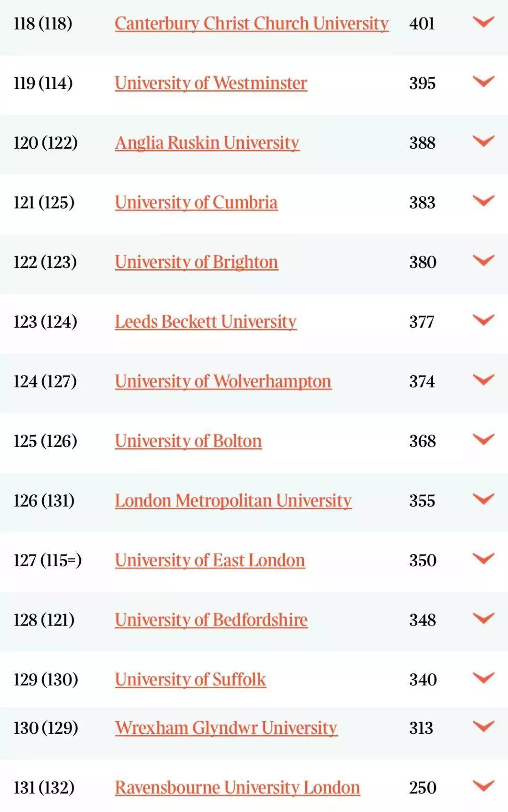
Task: Expand the University of Westminster row chevron
Action: pyautogui.click(x=483, y=81)
